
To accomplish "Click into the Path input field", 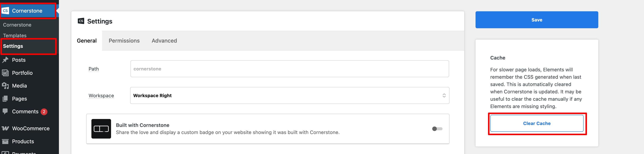I will click(x=289, y=69).
